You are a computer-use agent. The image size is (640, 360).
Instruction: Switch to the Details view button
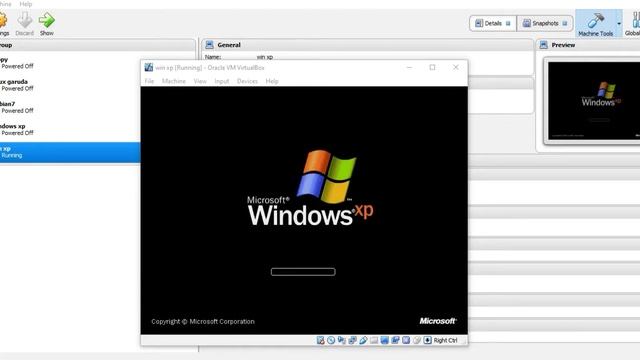pyautogui.click(x=493, y=23)
